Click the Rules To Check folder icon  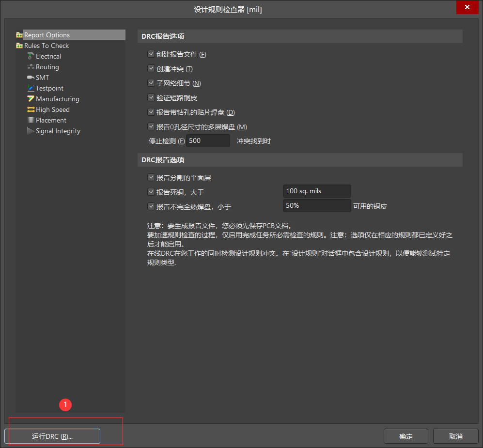click(x=19, y=46)
